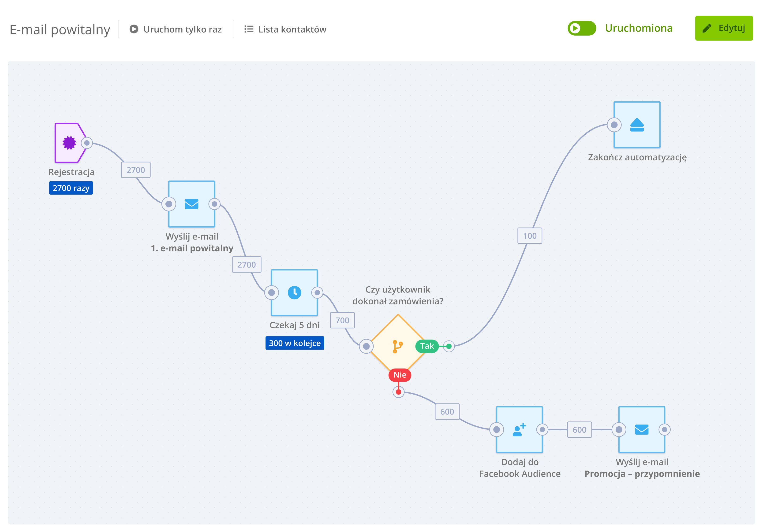Click the 700 counter before condition
The height and width of the screenshot is (532, 763).
point(342,321)
